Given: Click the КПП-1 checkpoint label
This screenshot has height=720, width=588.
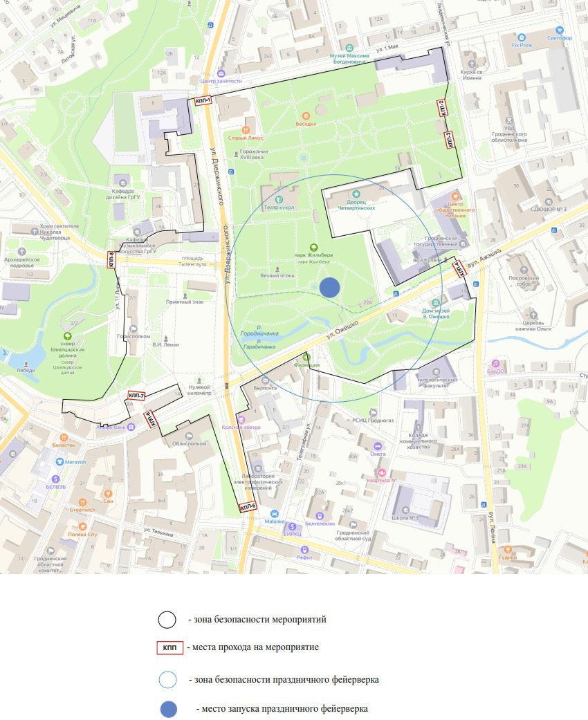Looking at the screenshot, I should pos(203,101).
